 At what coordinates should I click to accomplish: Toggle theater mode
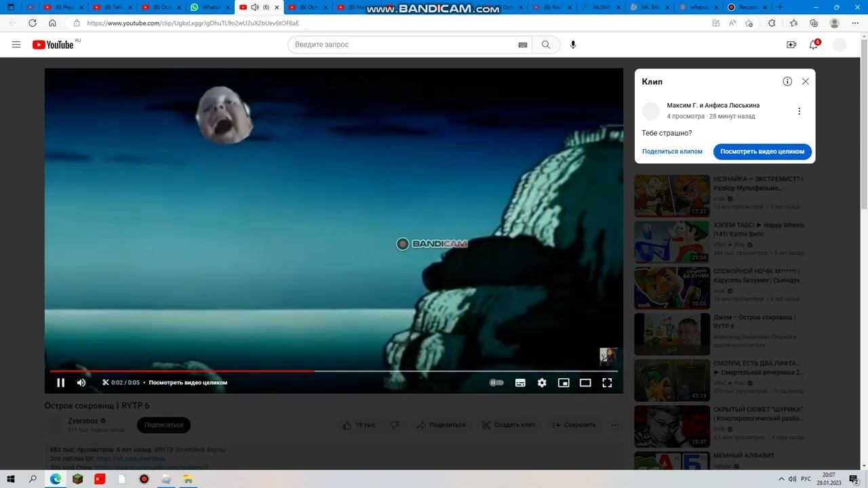(x=585, y=382)
